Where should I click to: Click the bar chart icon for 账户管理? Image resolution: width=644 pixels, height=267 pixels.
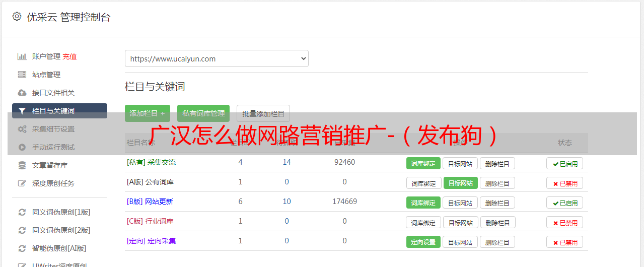point(22,56)
